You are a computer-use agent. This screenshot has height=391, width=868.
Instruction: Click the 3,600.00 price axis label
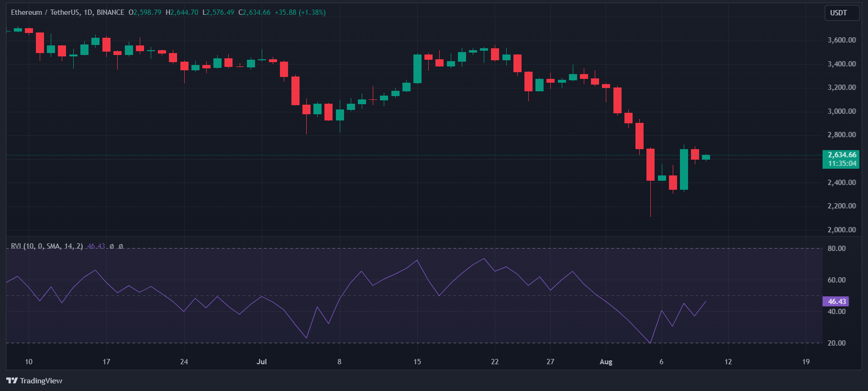(x=842, y=40)
